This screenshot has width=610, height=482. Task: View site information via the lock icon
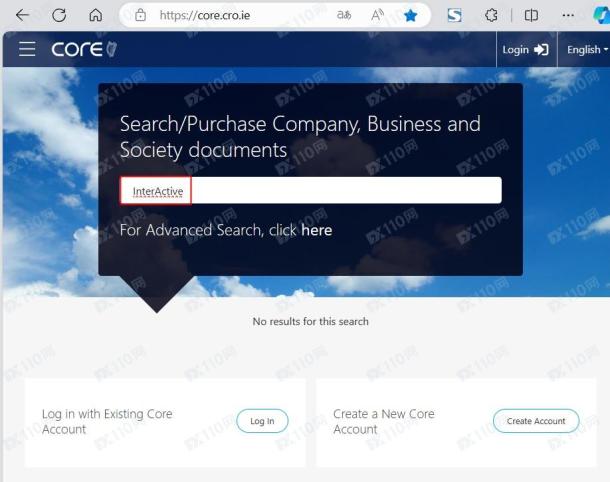pyautogui.click(x=140, y=15)
